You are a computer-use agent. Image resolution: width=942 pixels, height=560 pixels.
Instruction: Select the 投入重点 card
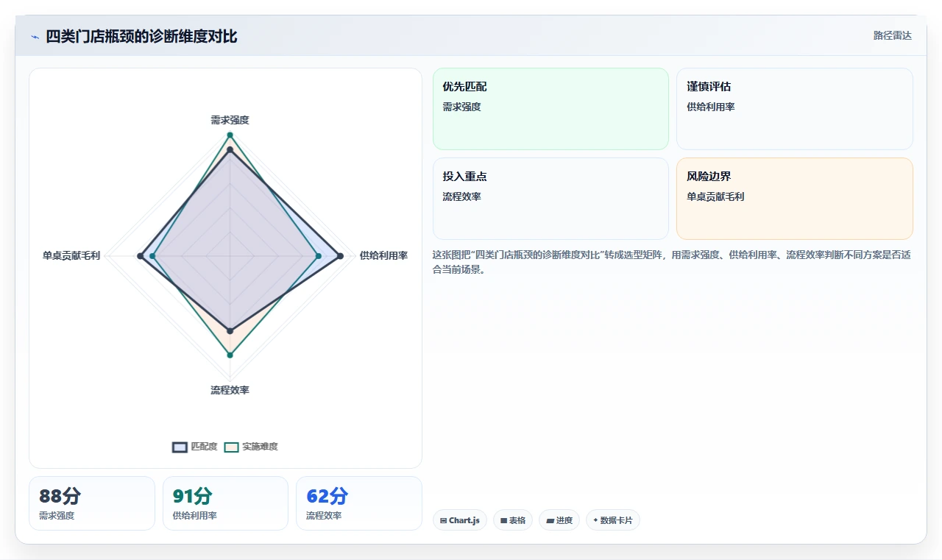550,199
